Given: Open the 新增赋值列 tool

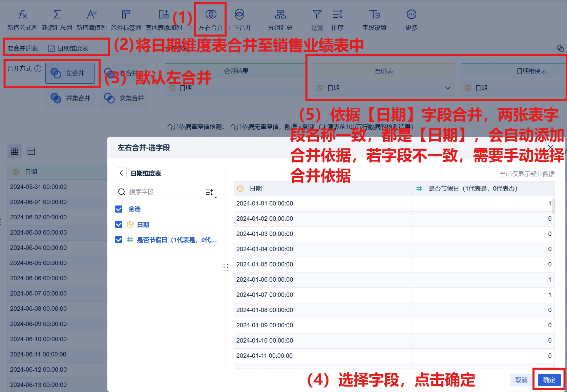Looking at the screenshot, I should [91, 20].
